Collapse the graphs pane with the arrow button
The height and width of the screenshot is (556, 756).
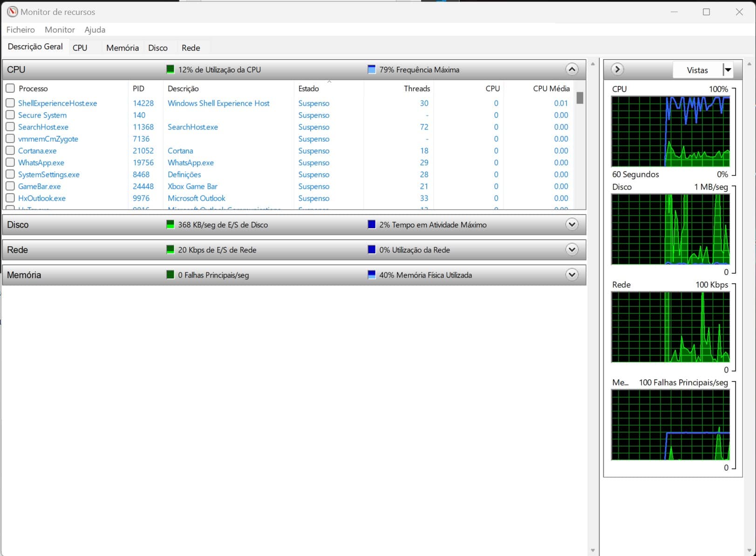click(x=617, y=69)
